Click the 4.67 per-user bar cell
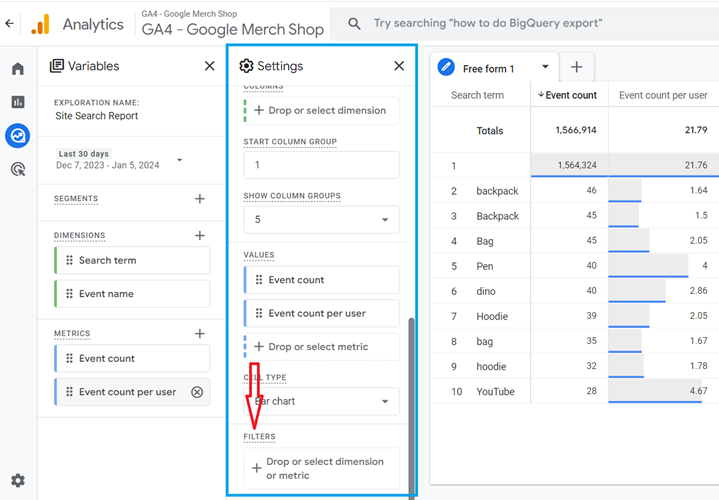The width and height of the screenshot is (719, 500). coord(664,391)
